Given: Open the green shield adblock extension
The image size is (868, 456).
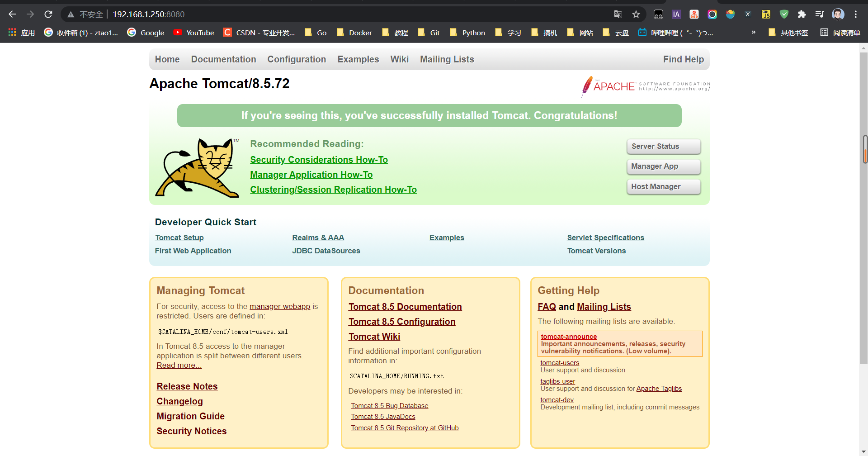Looking at the screenshot, I should (x=784, y=14).
